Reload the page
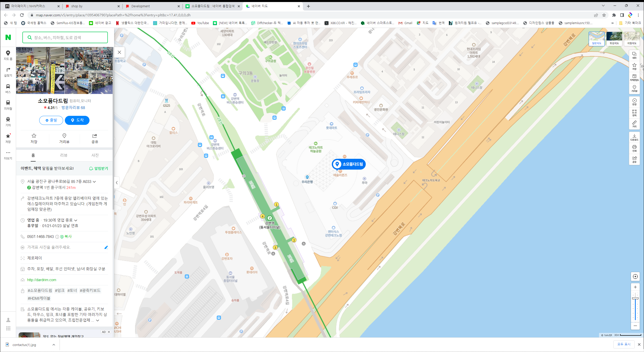The width and height of the screenshot is (644, 352). [x=22, y=15]
